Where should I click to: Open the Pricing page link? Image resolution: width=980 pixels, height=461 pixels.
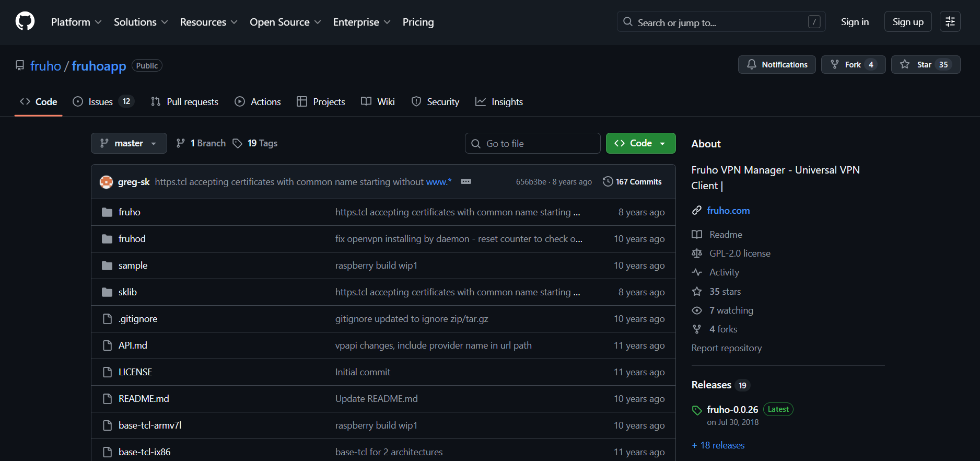(x=418, y=22)
